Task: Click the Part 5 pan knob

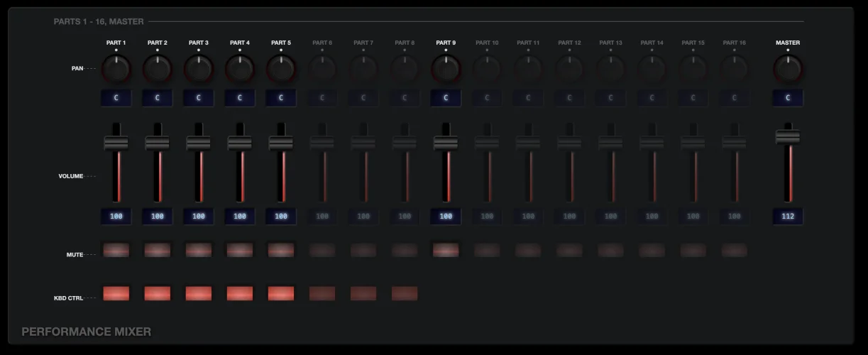Action: pyautogui.click(x=281, y=69)
